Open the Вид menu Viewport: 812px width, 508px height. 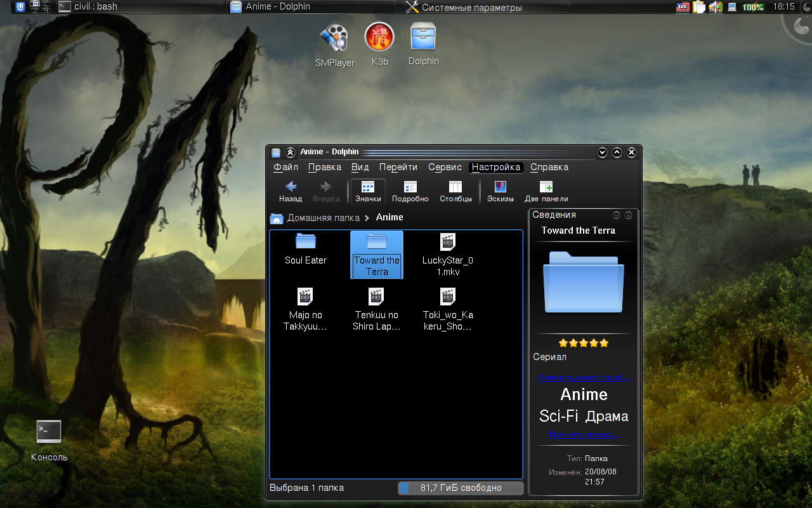pyautogui.click(x=360, y=167)
